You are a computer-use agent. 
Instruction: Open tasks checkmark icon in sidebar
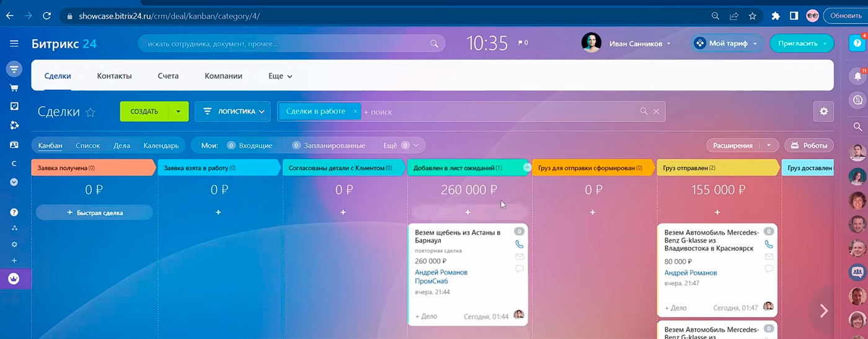pos(14,106)
